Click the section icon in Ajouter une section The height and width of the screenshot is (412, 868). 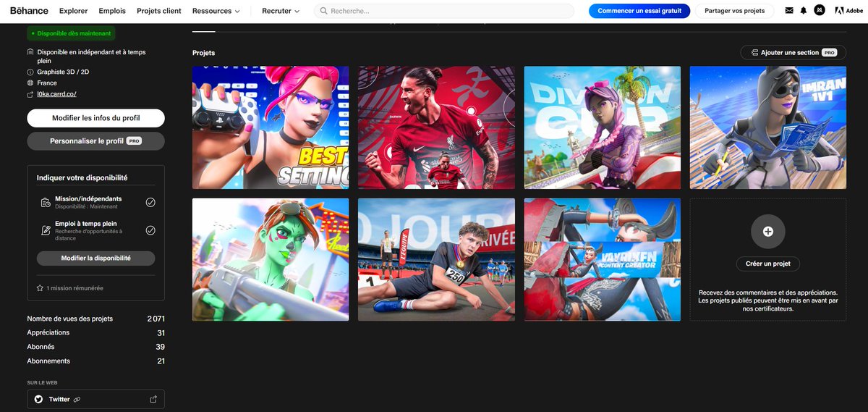(x=754, y=53)
